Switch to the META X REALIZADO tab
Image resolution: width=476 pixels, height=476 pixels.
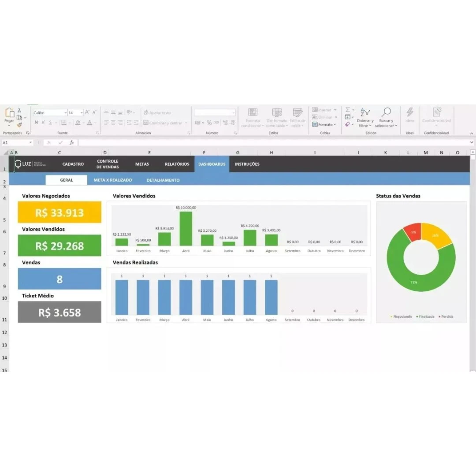point(112,180)
